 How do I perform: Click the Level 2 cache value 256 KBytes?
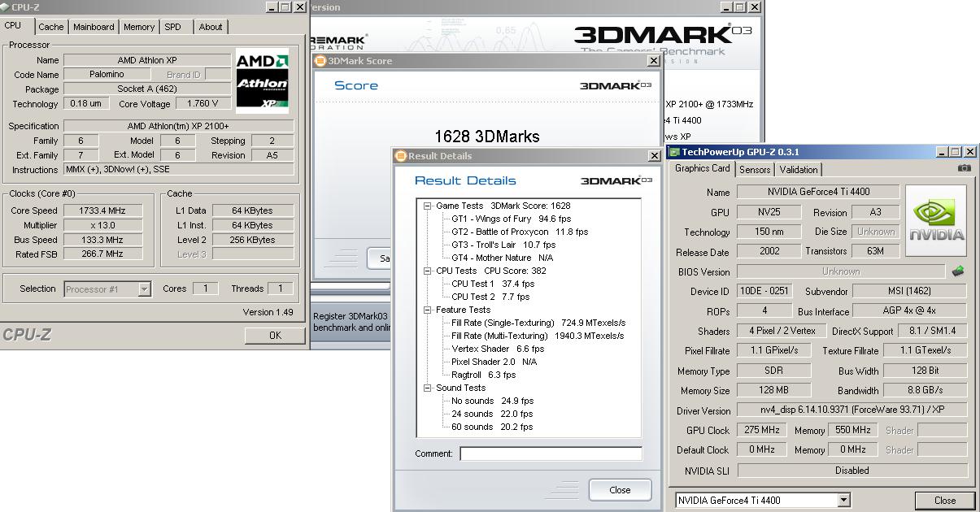tap(253, 240)
